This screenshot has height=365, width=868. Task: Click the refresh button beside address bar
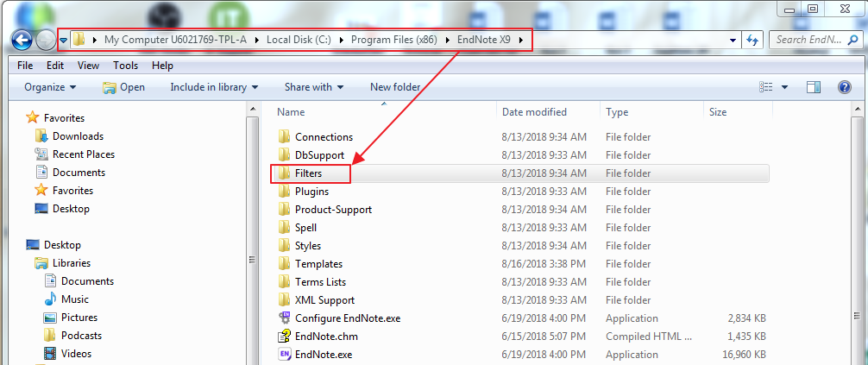[x=752, y=40]
